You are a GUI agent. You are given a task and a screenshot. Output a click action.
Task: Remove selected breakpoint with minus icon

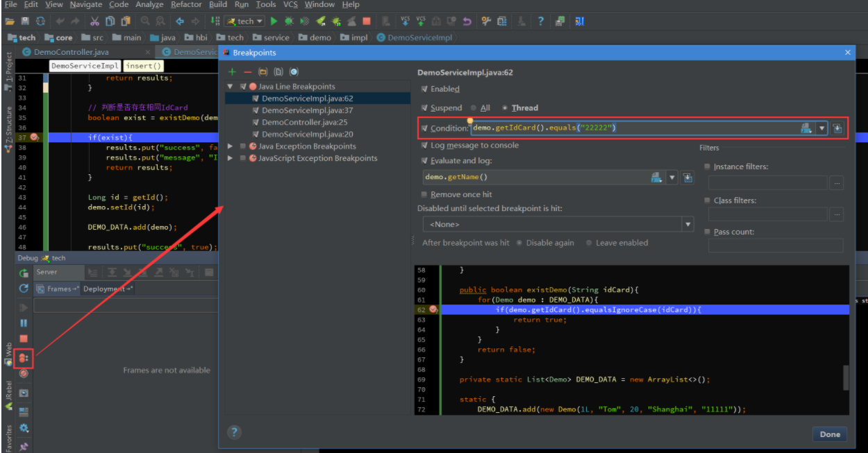[248, 72]
